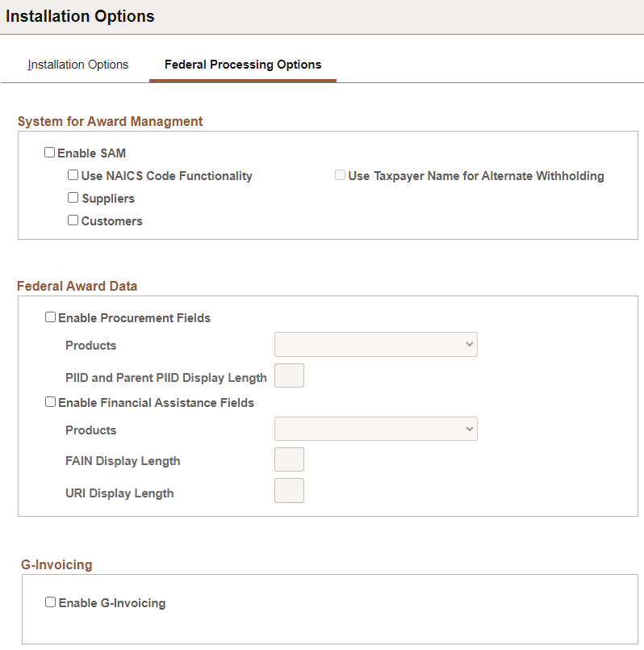Click the URI Display Length input box
Image resolution: width=644 pixels, height=650 pixels.
[289, 489]
